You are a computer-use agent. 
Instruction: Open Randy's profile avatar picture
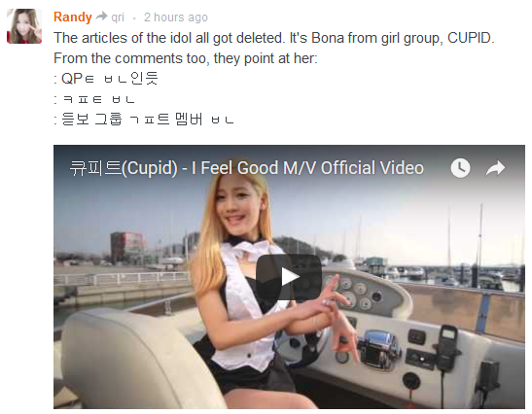[24, 26]
